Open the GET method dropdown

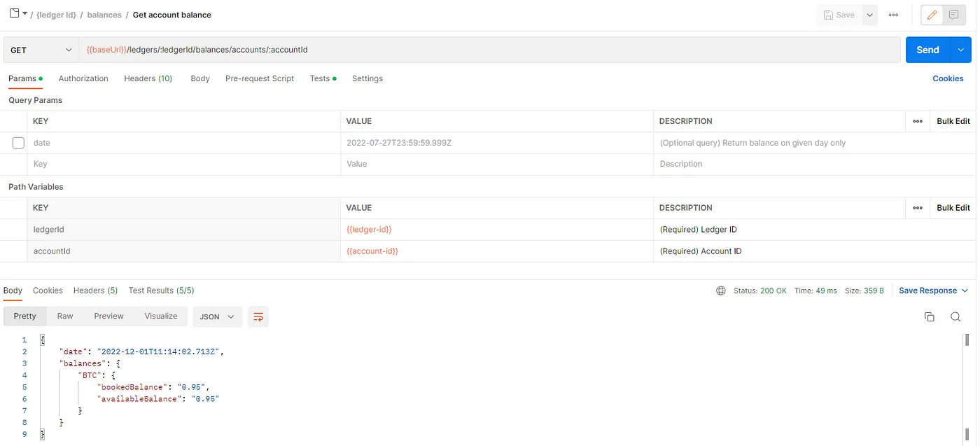41,50
